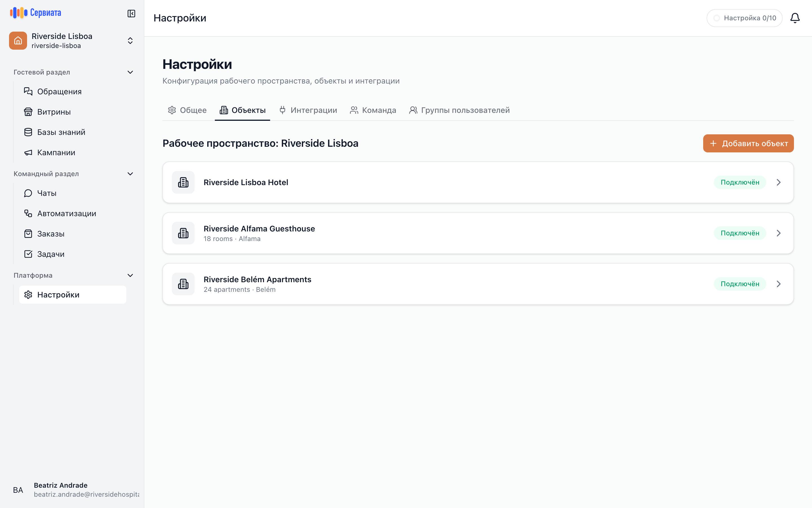
Task: Click the Riverside Alfama Guesthouse building icon
Action: pos(183,233)
